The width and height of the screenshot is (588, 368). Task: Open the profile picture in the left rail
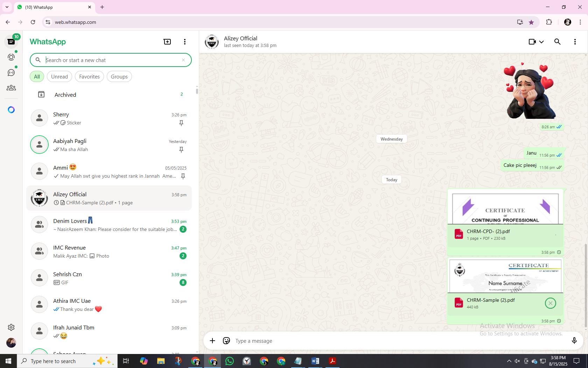click(11, 342)
